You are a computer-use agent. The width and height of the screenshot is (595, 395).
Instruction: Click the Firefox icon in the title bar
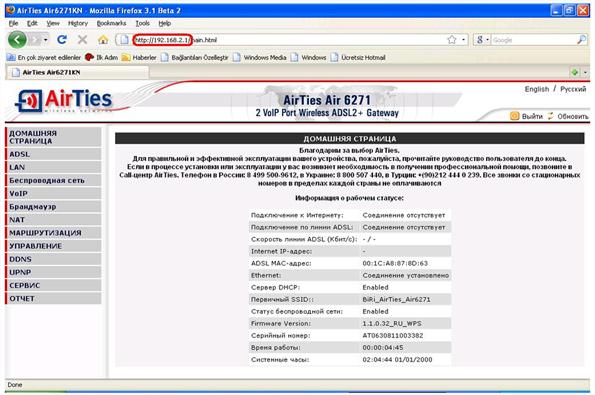coord(11,10)
